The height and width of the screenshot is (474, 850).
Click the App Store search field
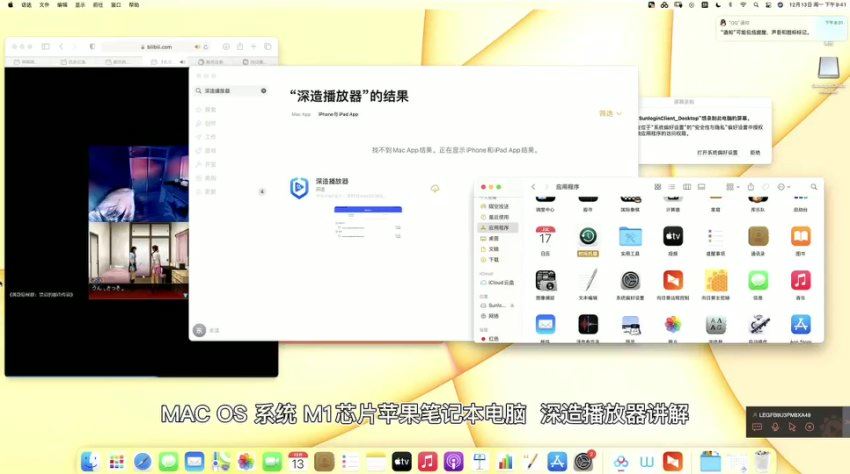tap(231, 91)
